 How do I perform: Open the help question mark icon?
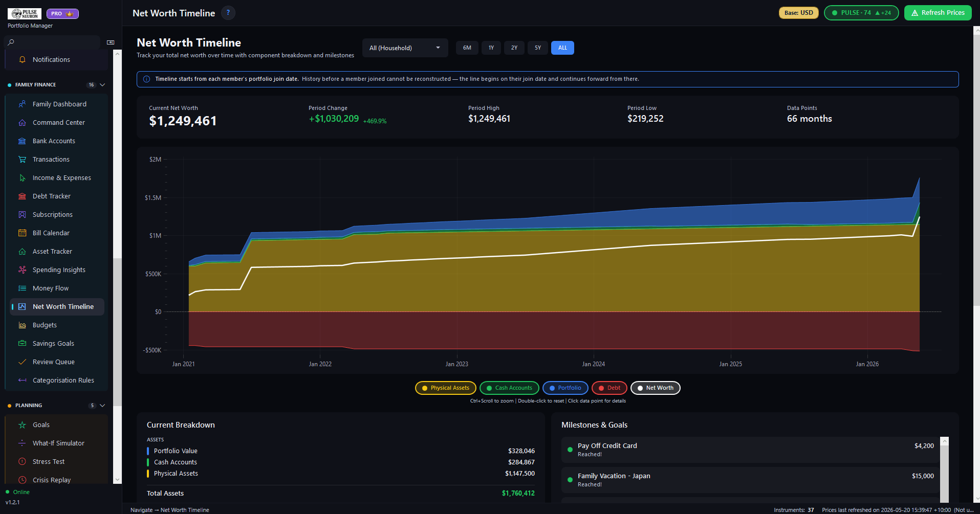[228, 13]
